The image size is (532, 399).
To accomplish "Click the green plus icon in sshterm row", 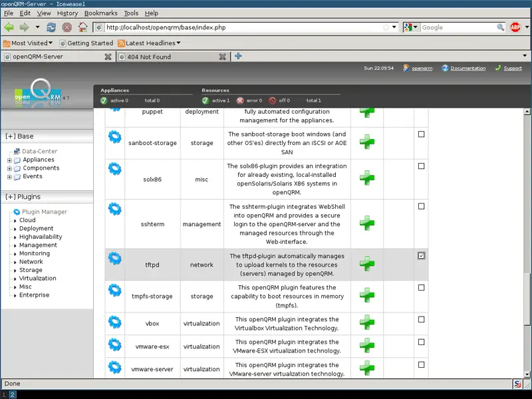I will (367, 223).
